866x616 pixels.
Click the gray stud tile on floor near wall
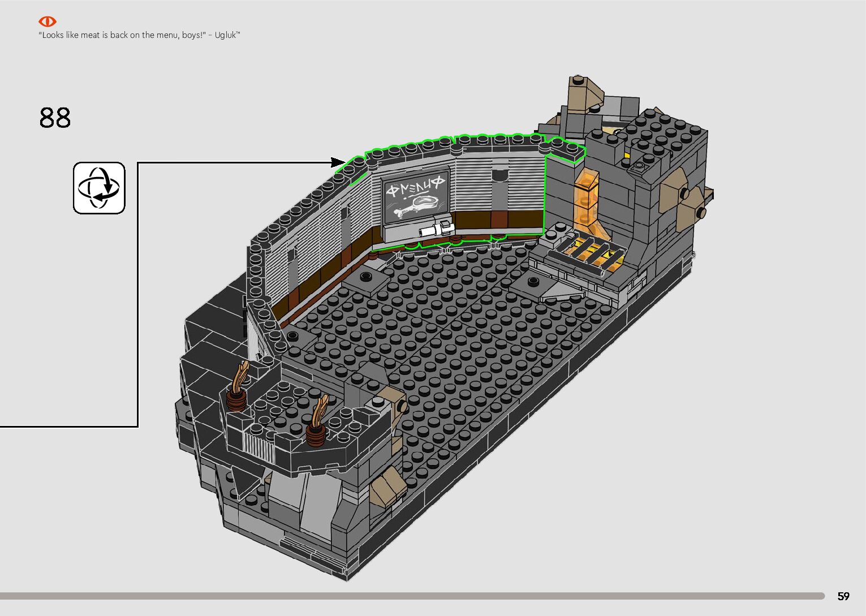(x=366, y=278)
